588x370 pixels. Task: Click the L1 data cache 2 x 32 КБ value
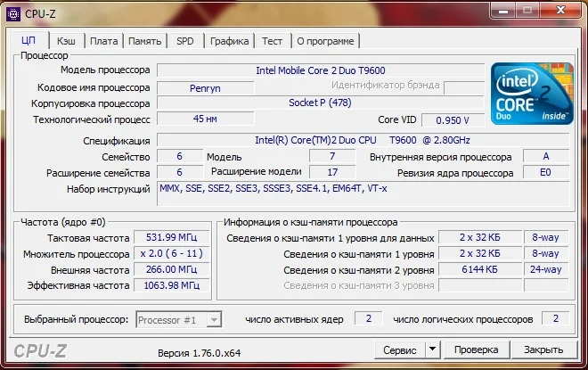tap(479, 237)
